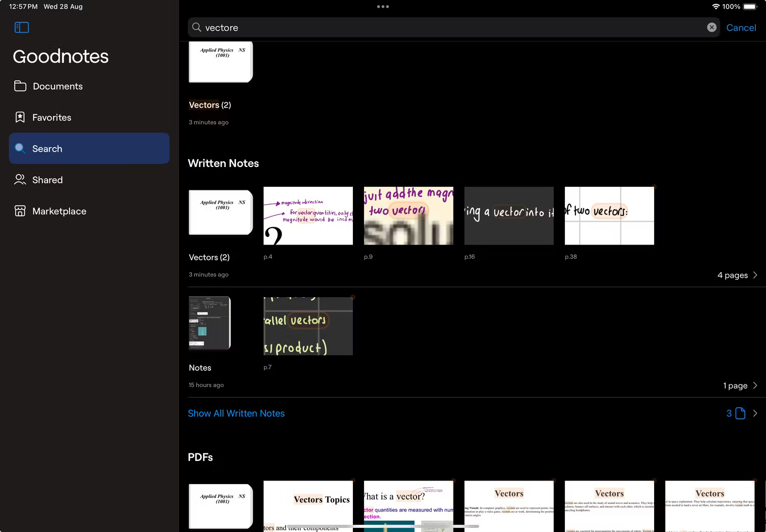766x532 pixels.
Task: Open the Documents section
Action: 58,86
